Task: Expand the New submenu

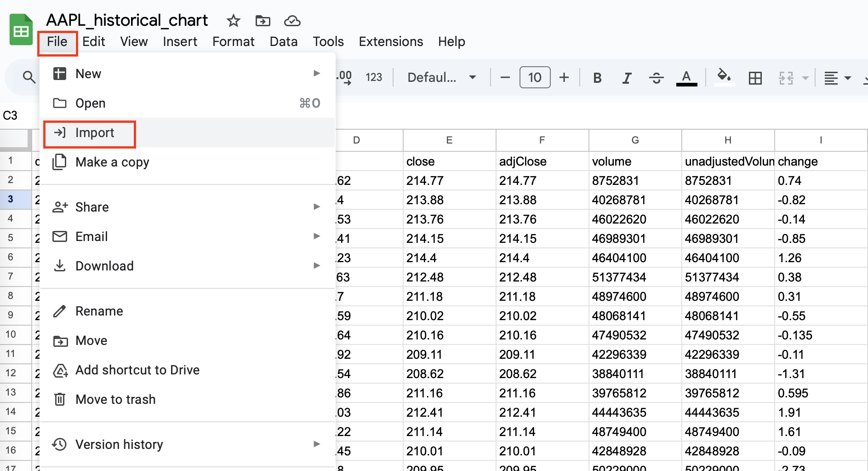Action: 188,74
